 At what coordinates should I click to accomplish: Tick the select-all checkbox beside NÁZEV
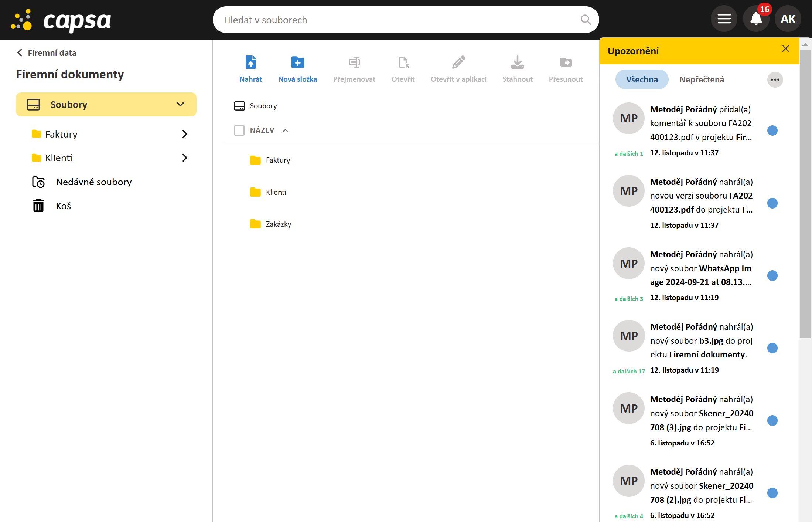coord(239,130)
